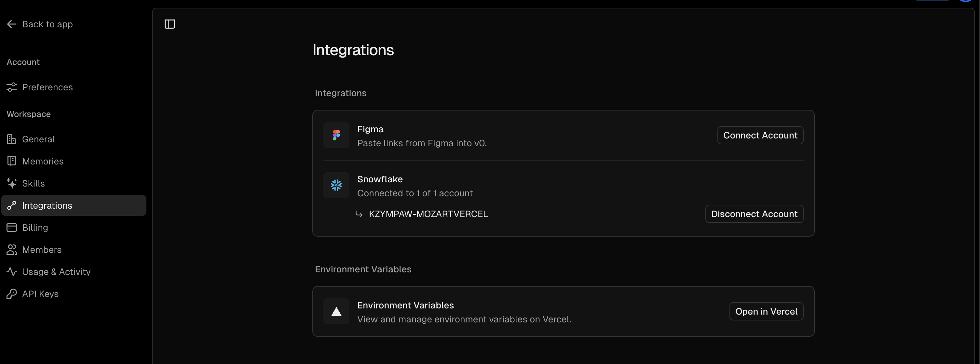Click the Workspace section label
980x364 pixels.
point(29,114)
